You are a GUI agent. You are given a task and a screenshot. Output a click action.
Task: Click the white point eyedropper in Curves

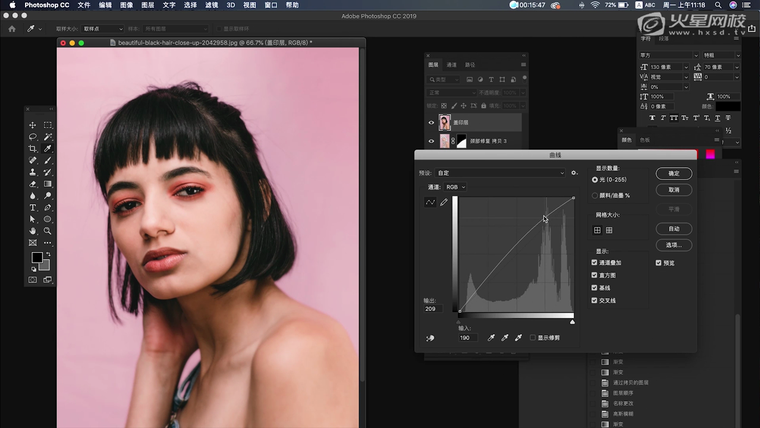[x=518, y=338]
